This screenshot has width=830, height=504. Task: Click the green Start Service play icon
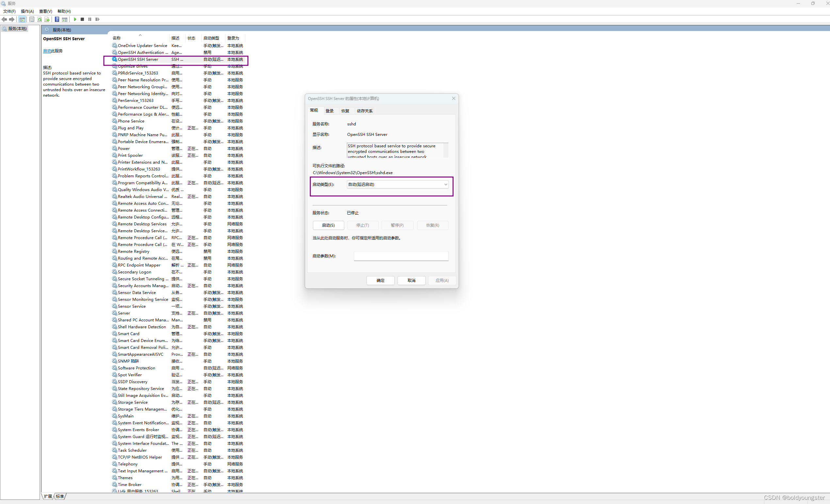[75, 20]
